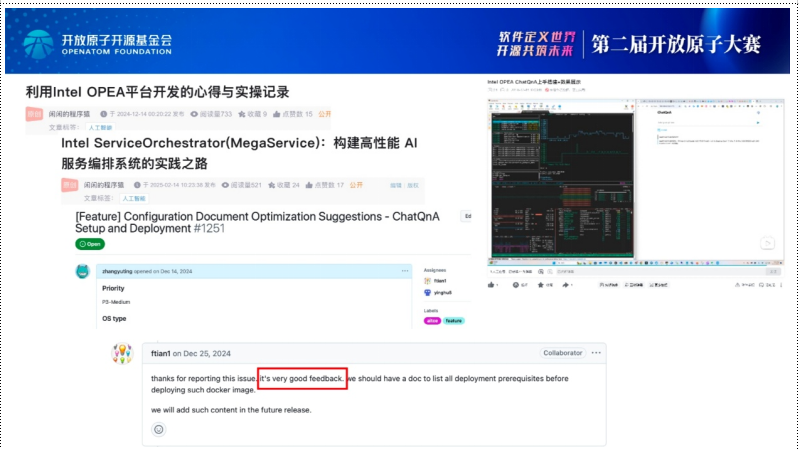799x449 pixels.
Task: Click the green Open status badge
Action: 90,244
